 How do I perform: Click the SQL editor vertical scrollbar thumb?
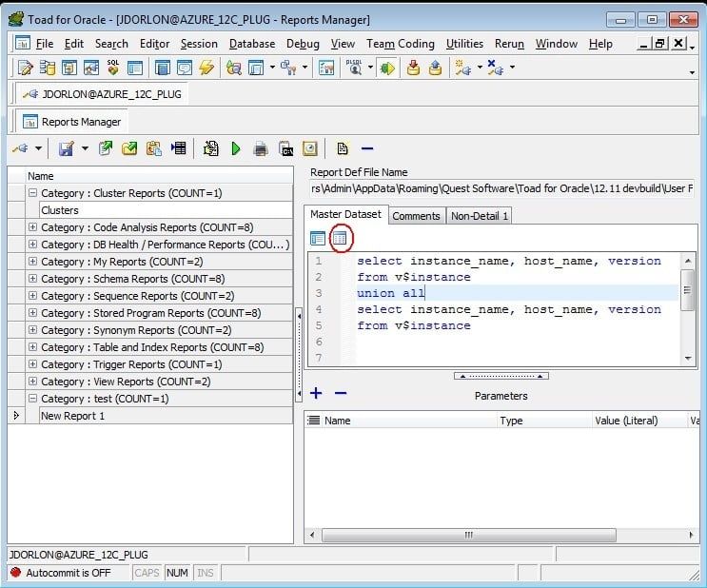click(x=687, y=289)
